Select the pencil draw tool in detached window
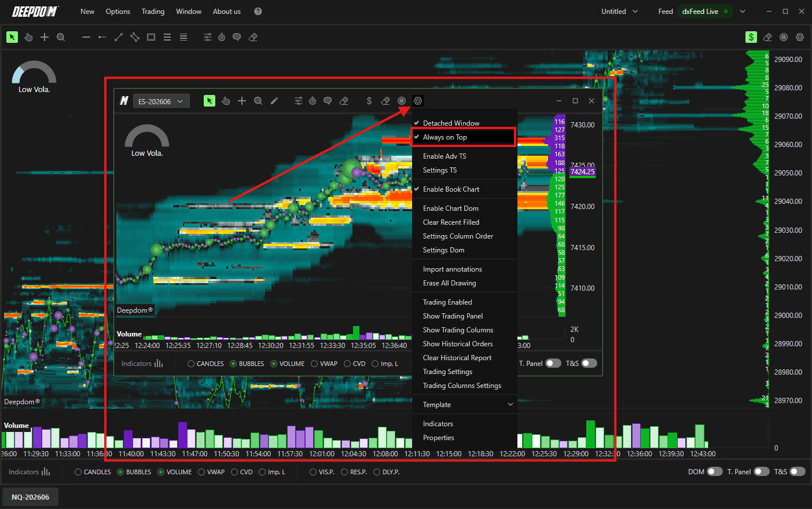The image size is (812, 509). (274, 101)
